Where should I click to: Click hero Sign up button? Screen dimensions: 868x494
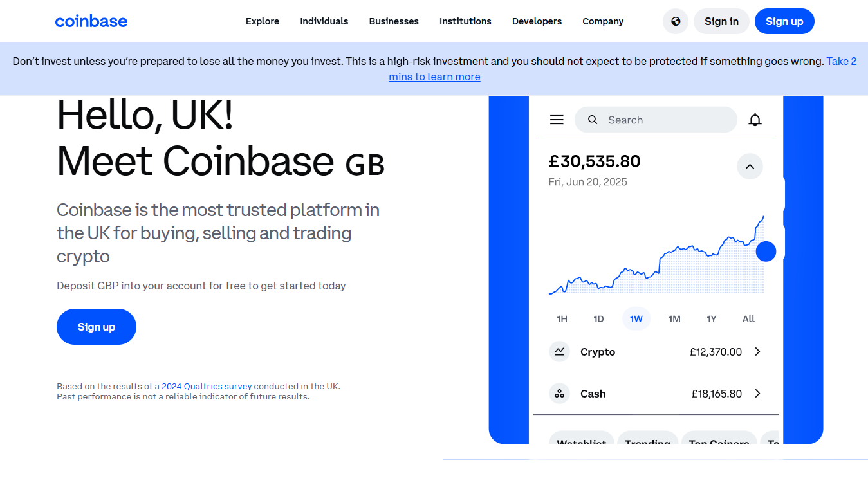(x=97, y=327)
